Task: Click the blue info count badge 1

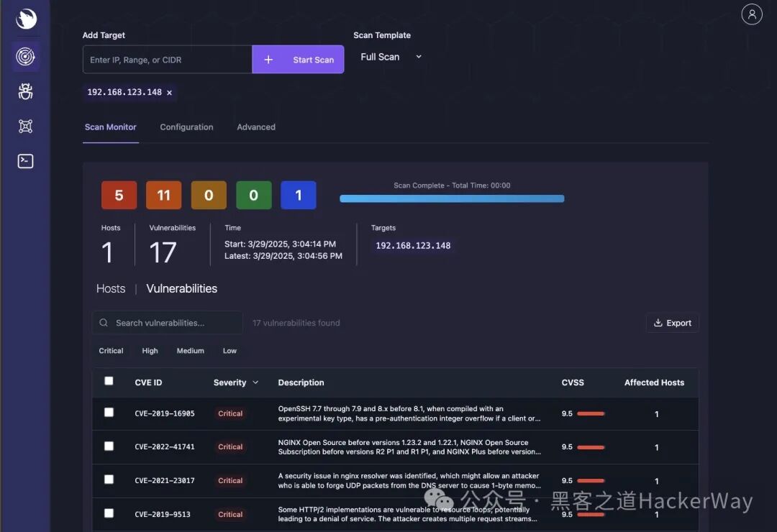Action: 299,195
